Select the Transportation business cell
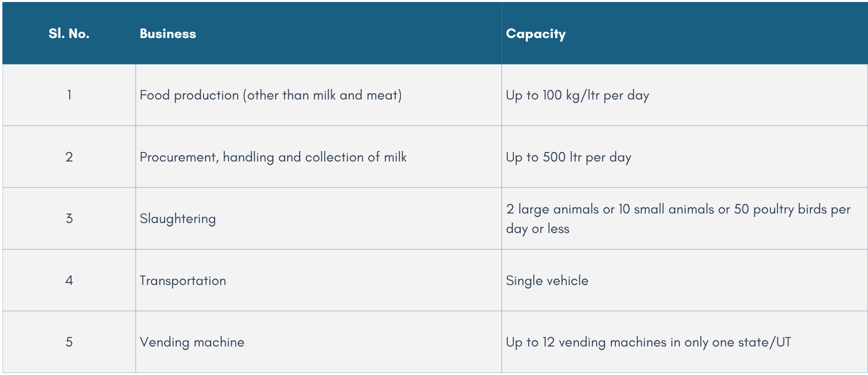 183,280
